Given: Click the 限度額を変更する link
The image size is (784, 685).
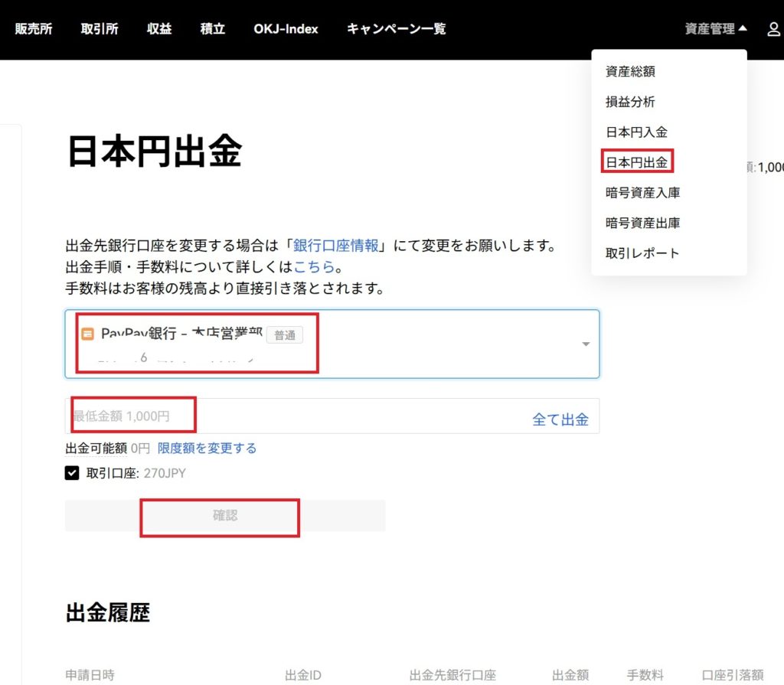Looking at the screenshot, I should point(207,448).
